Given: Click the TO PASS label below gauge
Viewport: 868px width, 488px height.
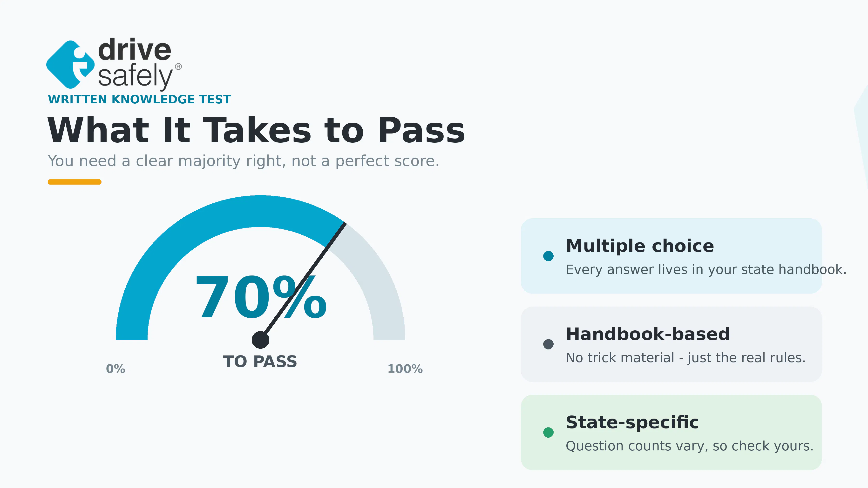Looking at the screenshot, I should tap(260, 361).
